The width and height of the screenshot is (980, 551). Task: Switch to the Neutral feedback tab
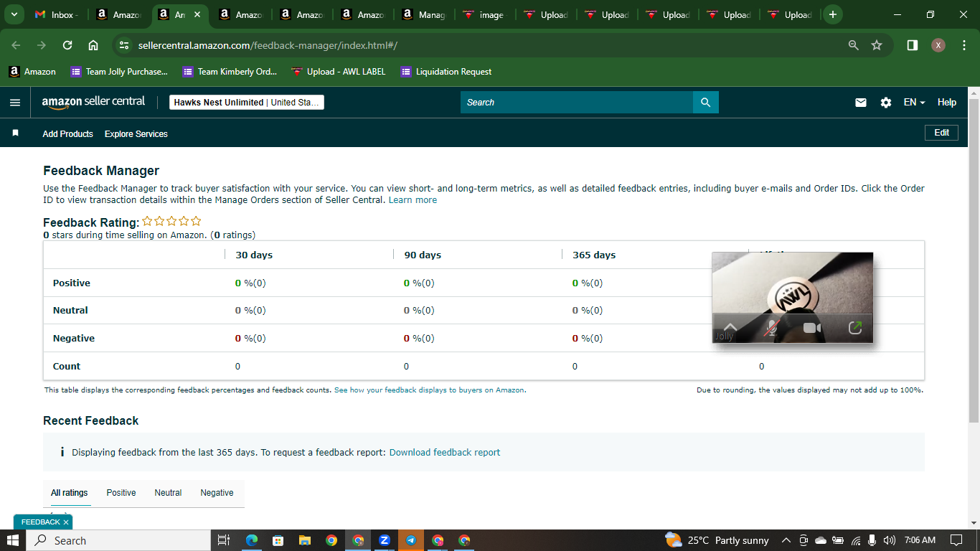168,493
